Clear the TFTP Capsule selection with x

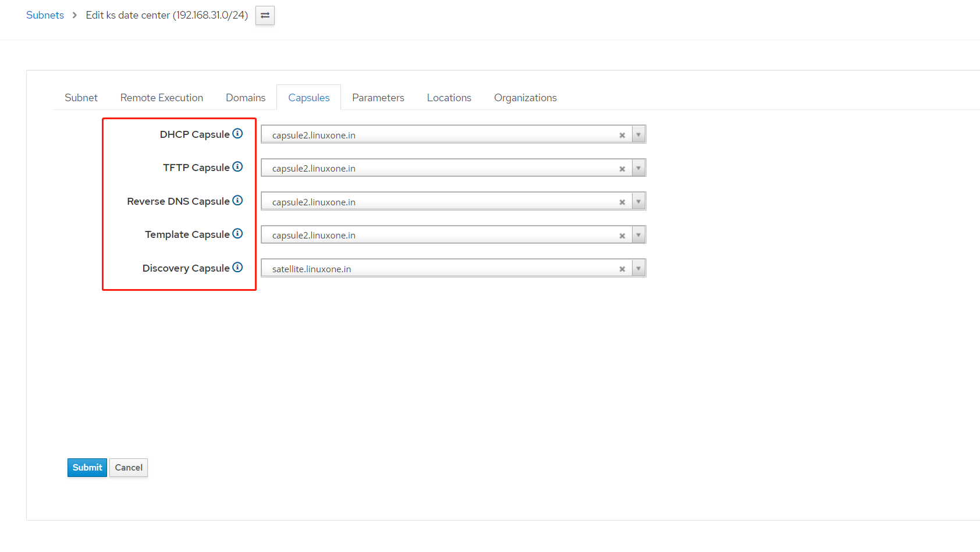[622, 169]
